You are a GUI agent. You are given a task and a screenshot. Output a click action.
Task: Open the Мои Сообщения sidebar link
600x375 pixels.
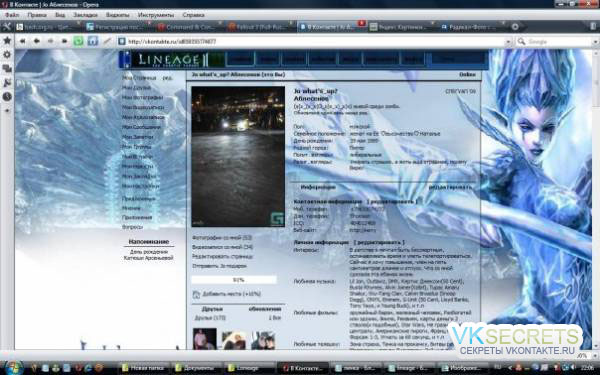141,127
